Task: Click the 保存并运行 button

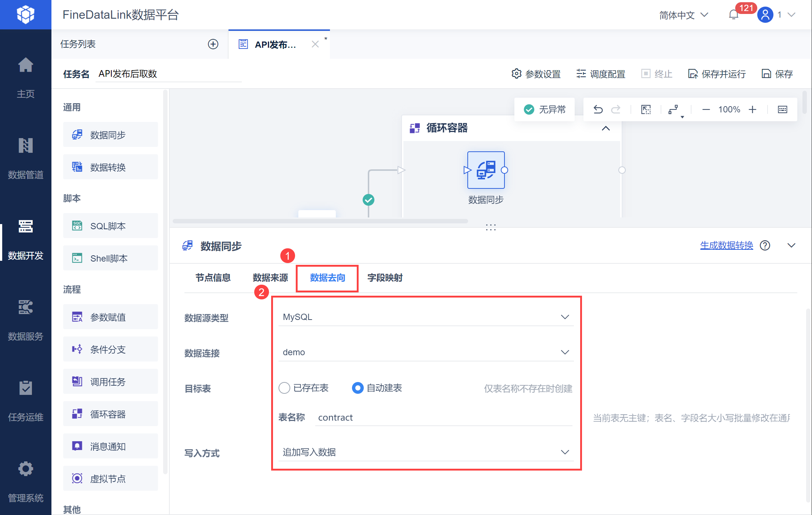Action: [x=717, y=74]
